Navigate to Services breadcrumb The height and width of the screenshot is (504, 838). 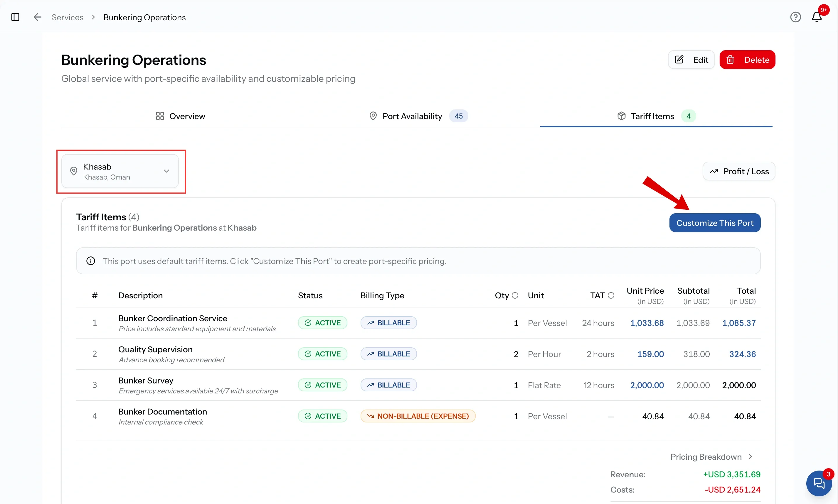point(67,17)
